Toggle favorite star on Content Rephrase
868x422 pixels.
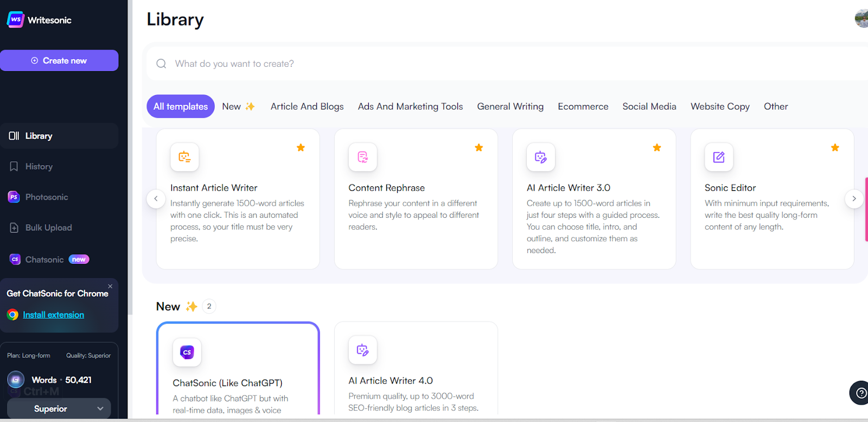click(478, 148)
